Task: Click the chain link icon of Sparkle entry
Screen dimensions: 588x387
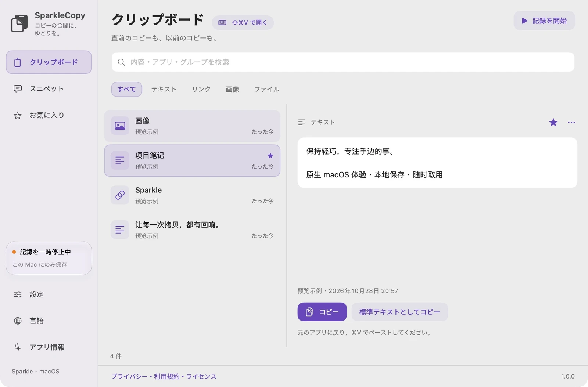Action: [120, 195]
